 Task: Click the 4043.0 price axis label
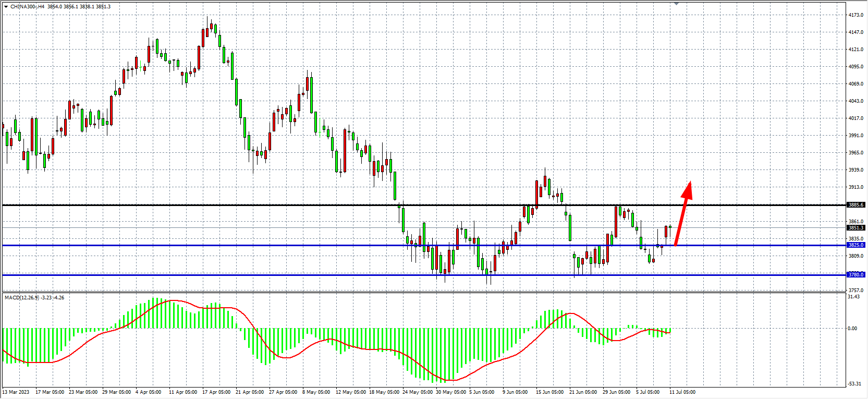pos(855,101)
